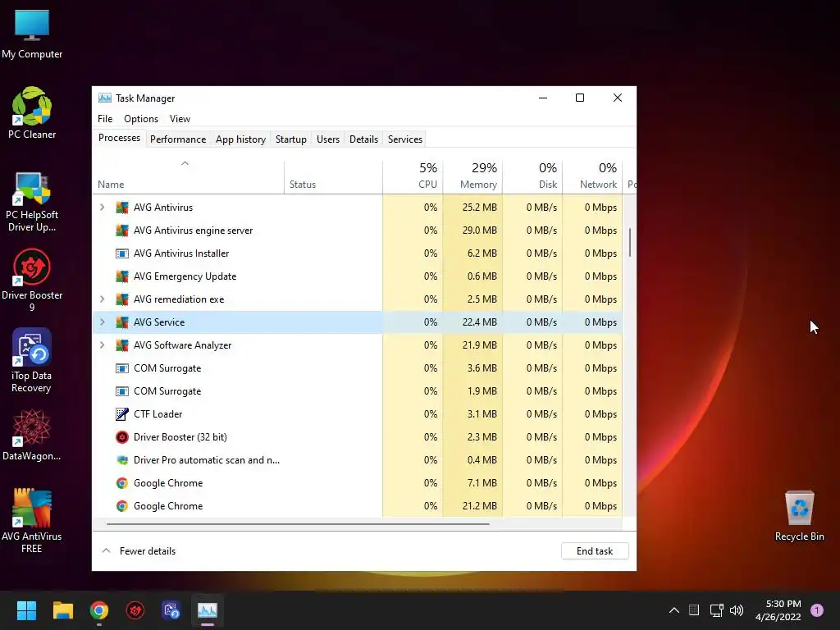Open the DataWagon desktop shortcut
Screen dimensions: 840x630
tap(32, 435)
